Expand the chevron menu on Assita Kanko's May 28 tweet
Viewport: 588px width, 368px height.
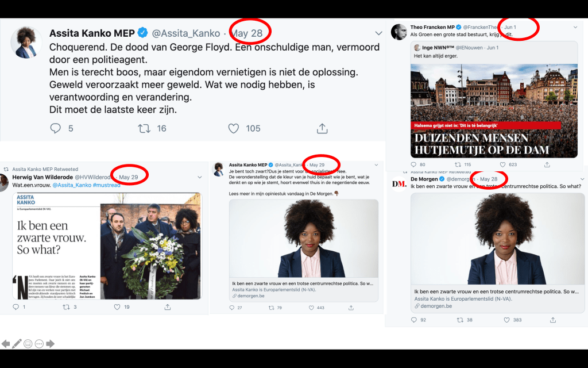pos(378,33)
